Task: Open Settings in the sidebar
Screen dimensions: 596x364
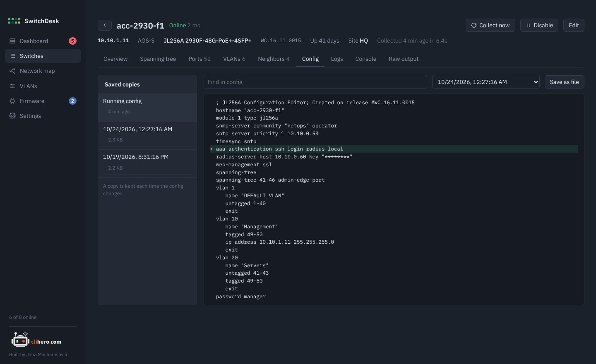Action: pyautogui.click(x=43, y=116)
